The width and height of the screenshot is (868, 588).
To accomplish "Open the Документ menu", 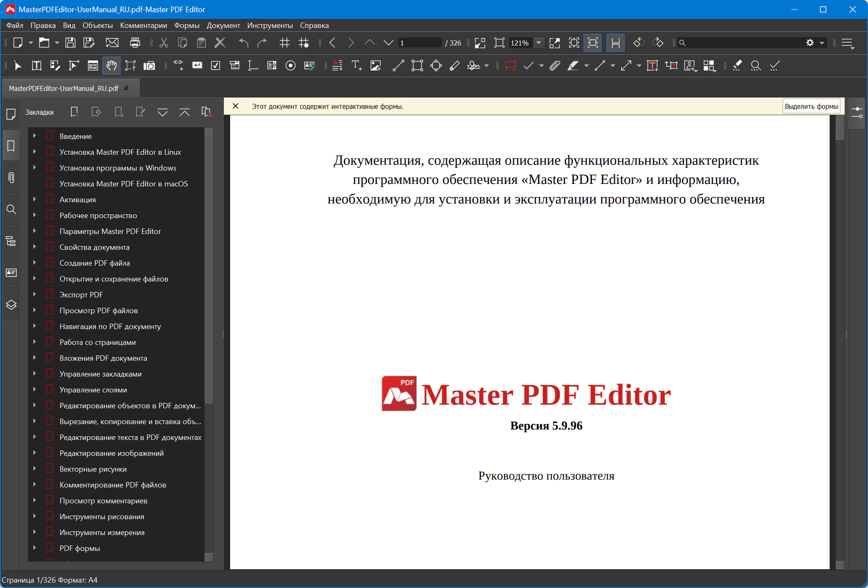I will [x=223, y=25].
